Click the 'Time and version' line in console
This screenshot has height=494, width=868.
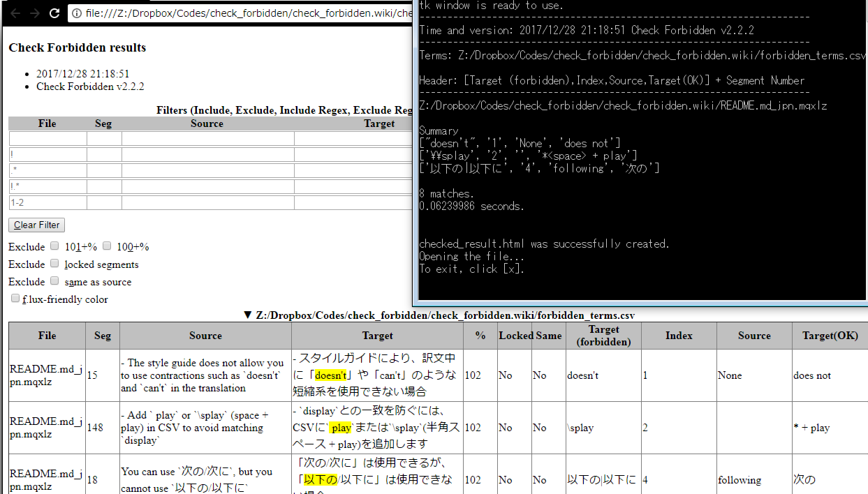(587, 31)
